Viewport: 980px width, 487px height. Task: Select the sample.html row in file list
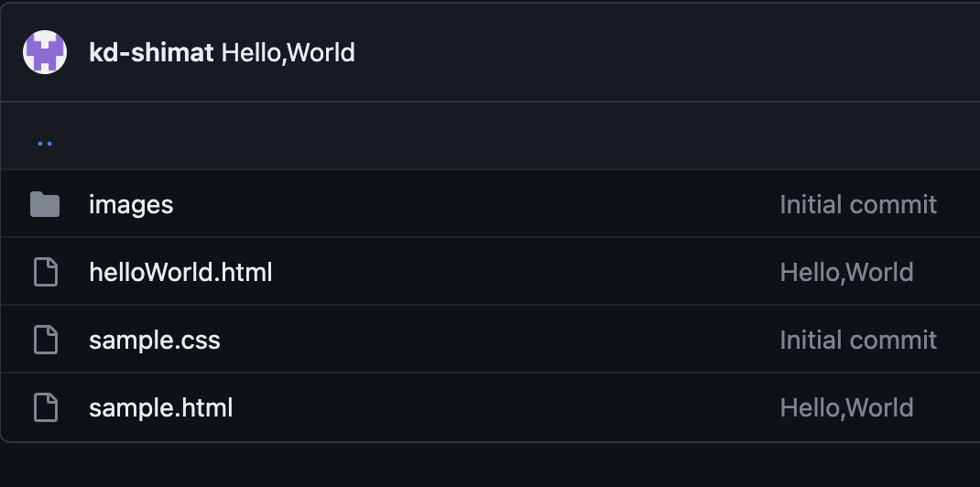504,407
